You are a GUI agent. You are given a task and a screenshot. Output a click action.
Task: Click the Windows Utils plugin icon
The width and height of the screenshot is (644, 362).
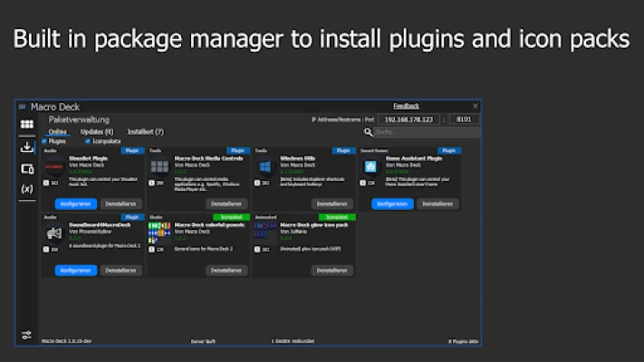pos(265,167)
